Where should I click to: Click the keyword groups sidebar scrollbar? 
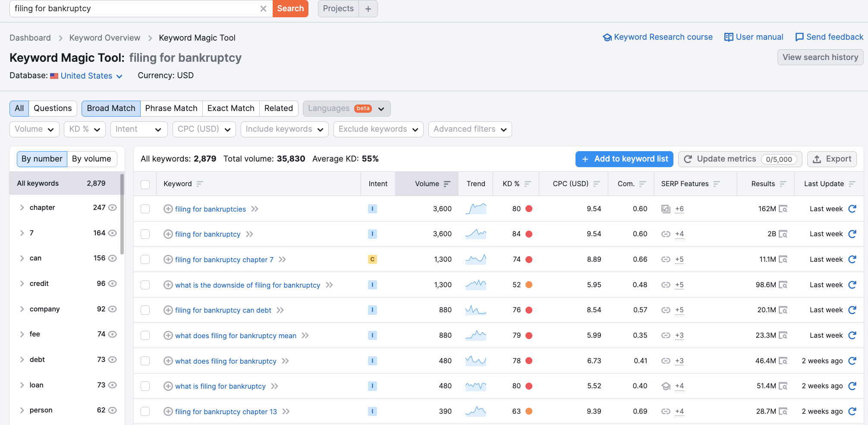pyautogui.click(x=122, y=214)
